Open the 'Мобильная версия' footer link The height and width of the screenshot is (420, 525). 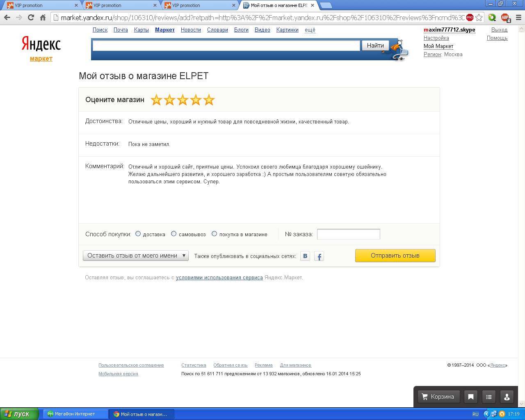click(118, 374)
